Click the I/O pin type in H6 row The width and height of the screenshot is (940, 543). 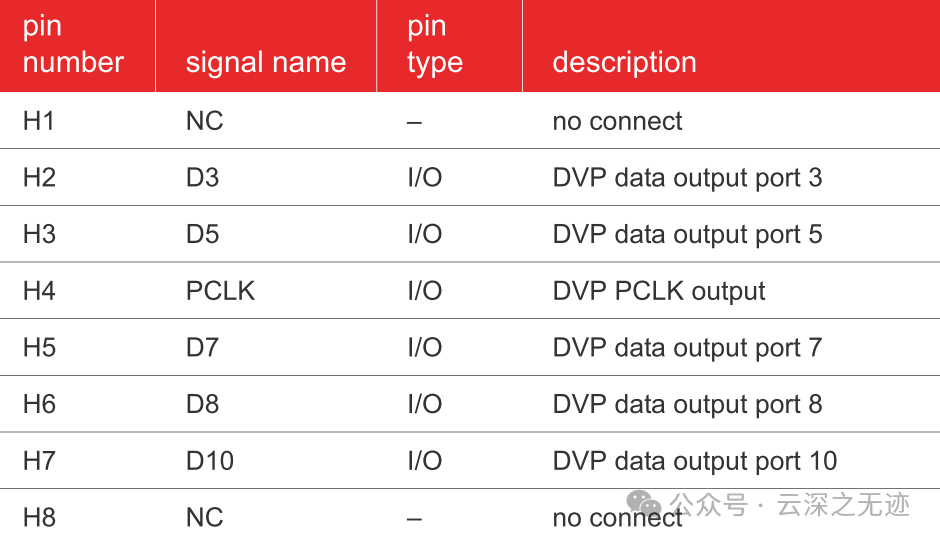(x=424, y=405)
